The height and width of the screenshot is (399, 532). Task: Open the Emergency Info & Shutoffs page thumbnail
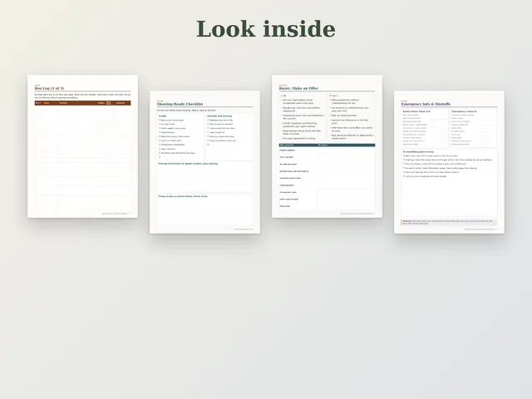(449, 162)
